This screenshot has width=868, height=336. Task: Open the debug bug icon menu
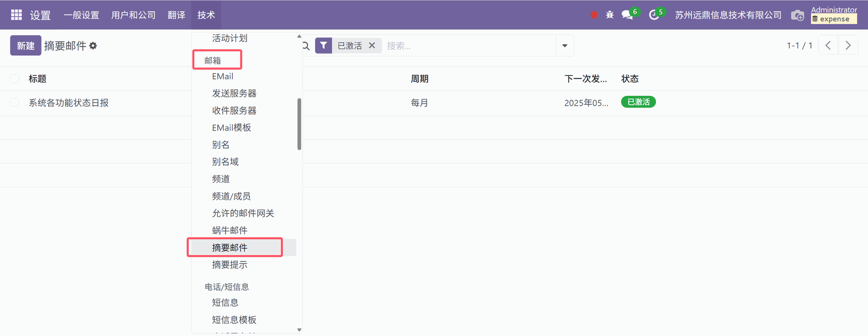[610, 15]
